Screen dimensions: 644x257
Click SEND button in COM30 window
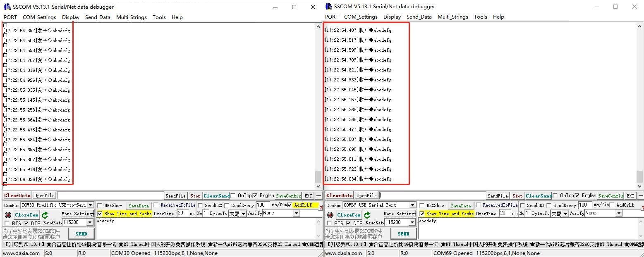coord(81,234)
